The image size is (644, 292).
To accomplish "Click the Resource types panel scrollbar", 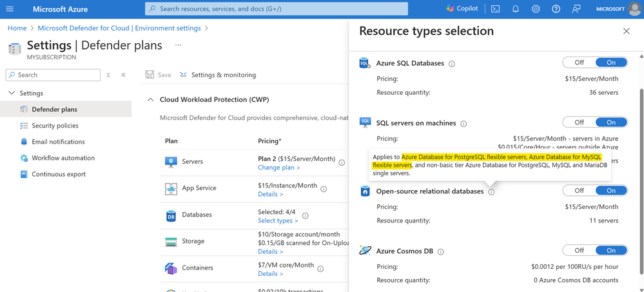I will 640,180.
